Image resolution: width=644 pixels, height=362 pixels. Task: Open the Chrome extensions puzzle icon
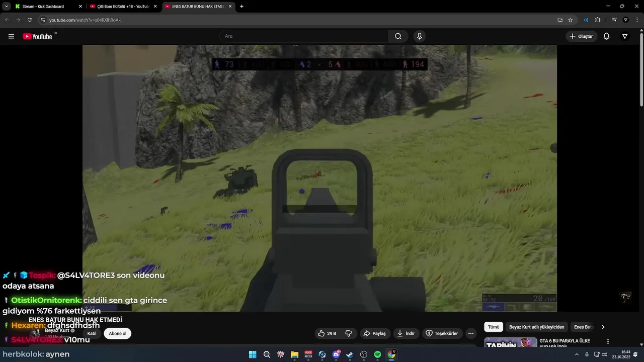pos(598,20)
